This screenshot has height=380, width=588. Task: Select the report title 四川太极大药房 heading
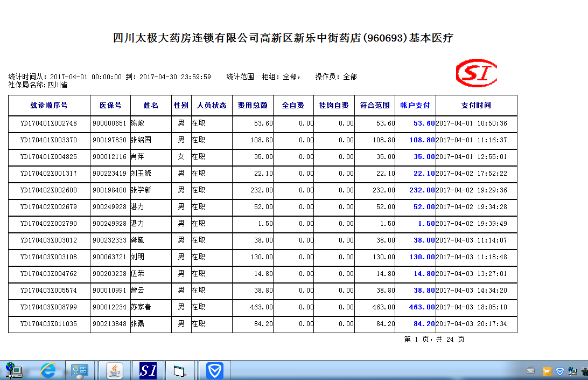[283, 38]
